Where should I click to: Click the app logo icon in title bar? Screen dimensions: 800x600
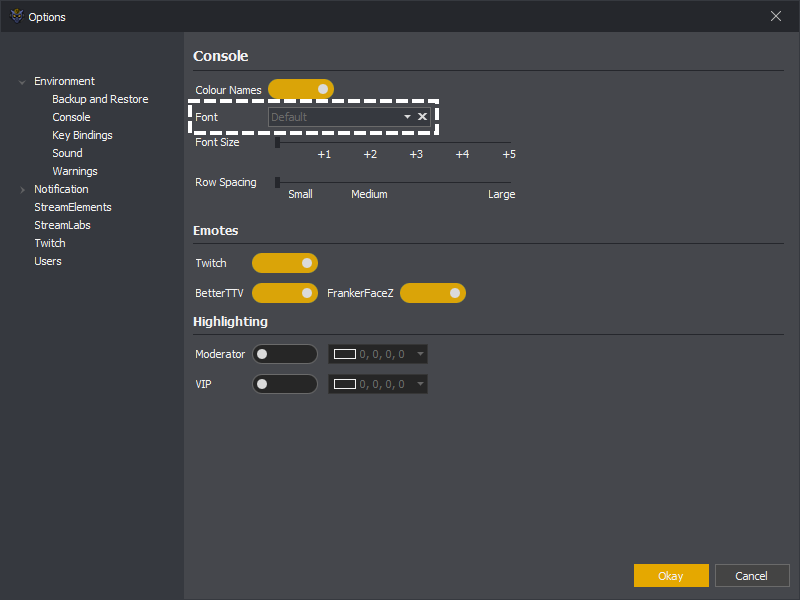pos(17,16)
